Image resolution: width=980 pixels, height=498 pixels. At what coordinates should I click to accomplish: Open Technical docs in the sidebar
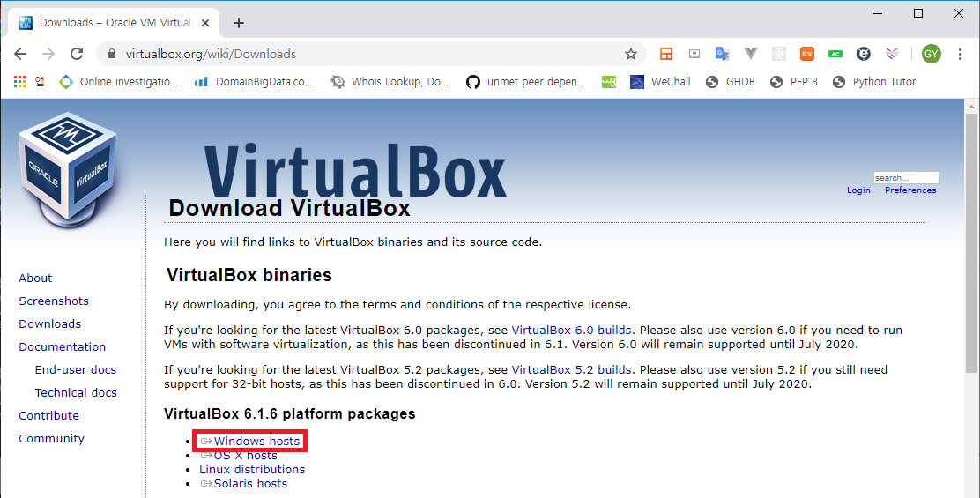pos(76,392)
